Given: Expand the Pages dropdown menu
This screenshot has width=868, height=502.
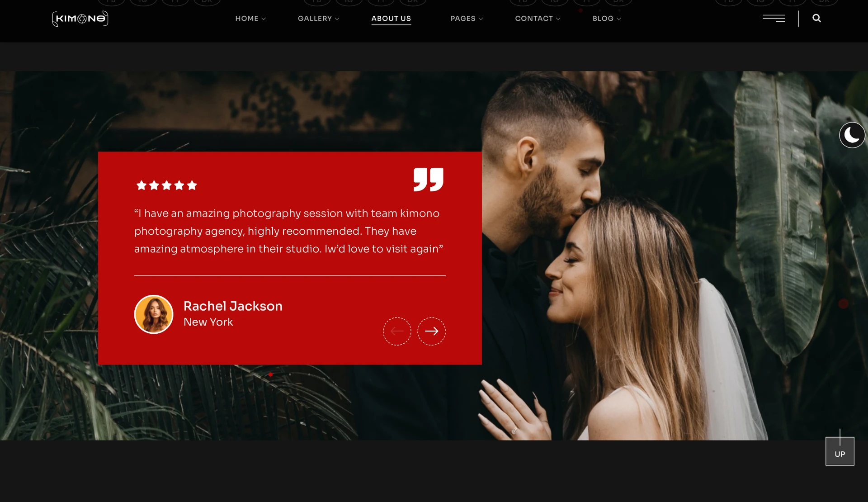Looking at the screenshot, I should 467,19.
